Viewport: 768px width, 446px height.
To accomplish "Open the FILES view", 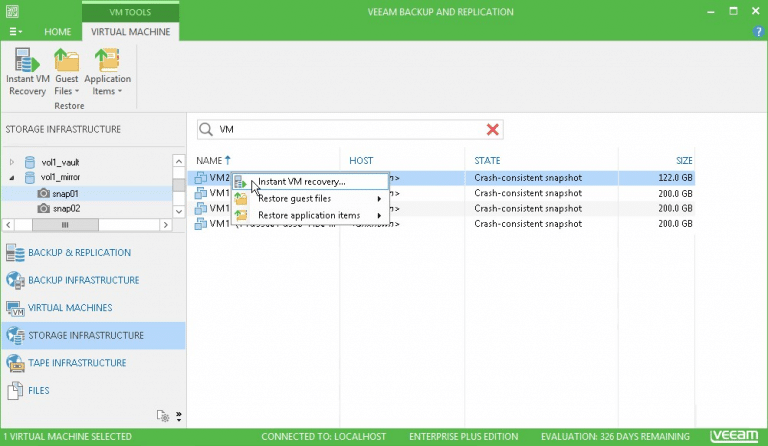I will [93, 390].
